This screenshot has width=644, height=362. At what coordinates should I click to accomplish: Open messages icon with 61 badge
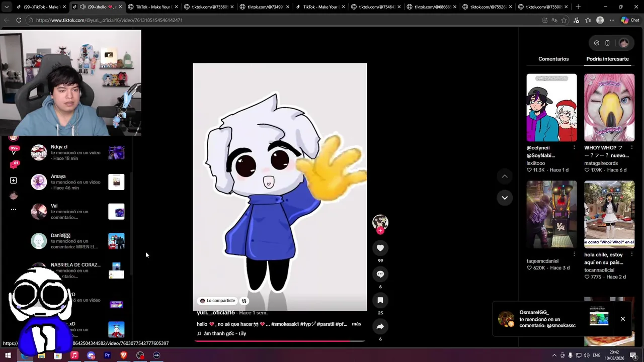[14, 164]
